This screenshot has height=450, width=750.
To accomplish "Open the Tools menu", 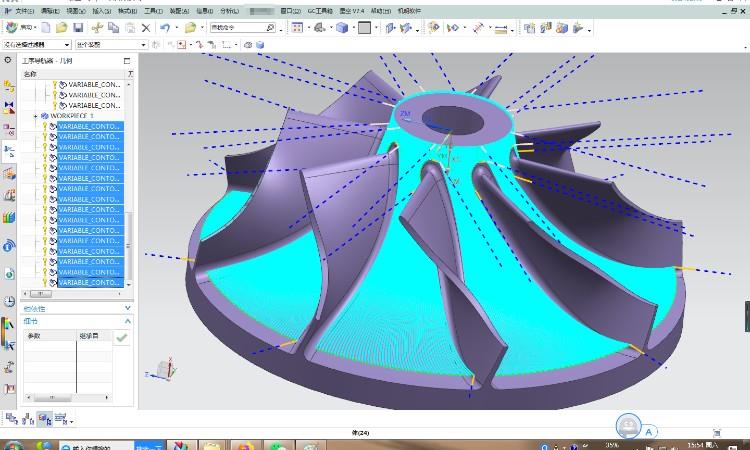I will pyautogui.click(x=153, y=10).
